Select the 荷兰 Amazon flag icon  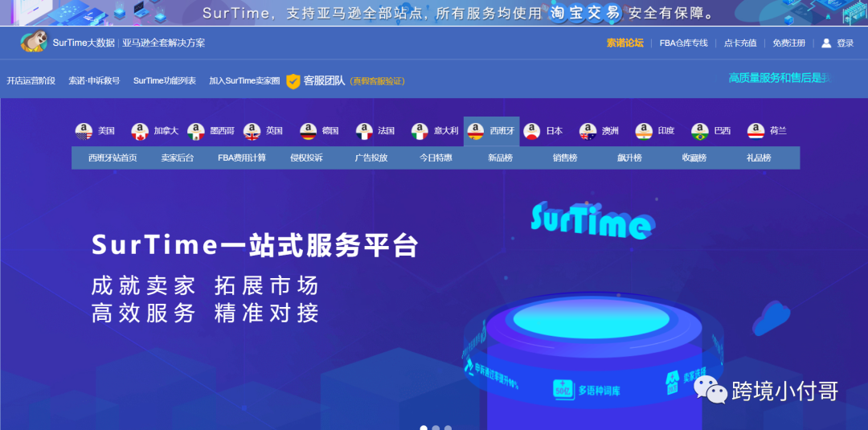[755, 131]
